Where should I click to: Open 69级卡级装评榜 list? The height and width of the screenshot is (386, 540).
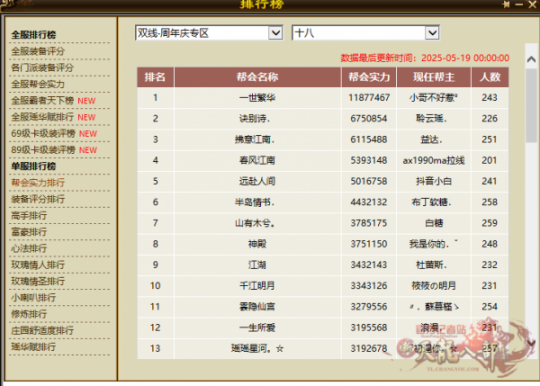[54, 134]
